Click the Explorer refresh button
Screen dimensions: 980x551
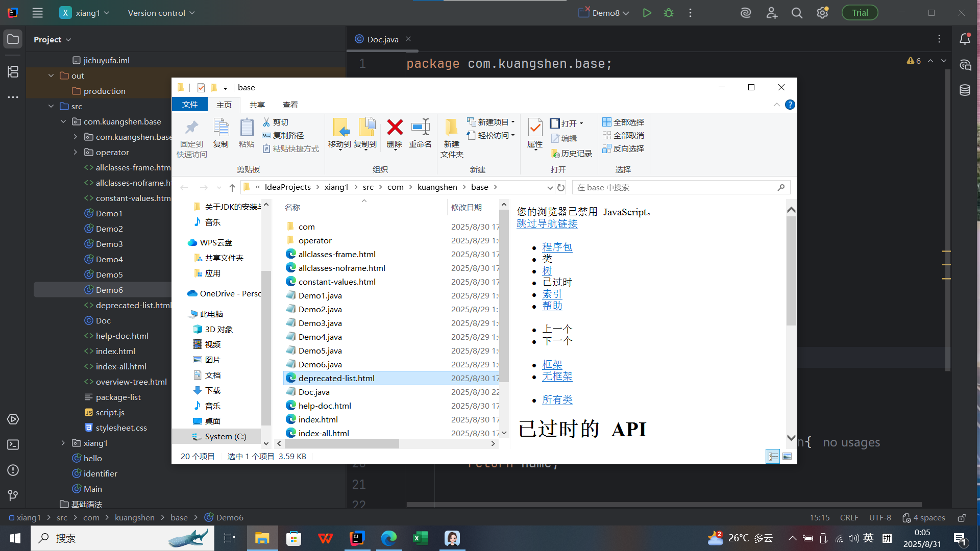click(561, 188)
